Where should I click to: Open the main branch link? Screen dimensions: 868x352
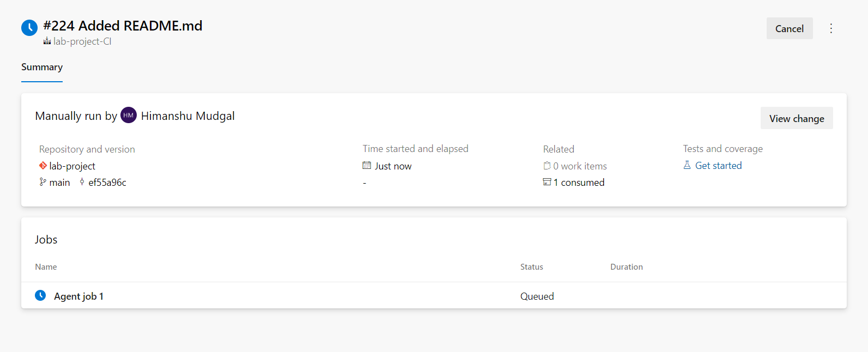59,183
